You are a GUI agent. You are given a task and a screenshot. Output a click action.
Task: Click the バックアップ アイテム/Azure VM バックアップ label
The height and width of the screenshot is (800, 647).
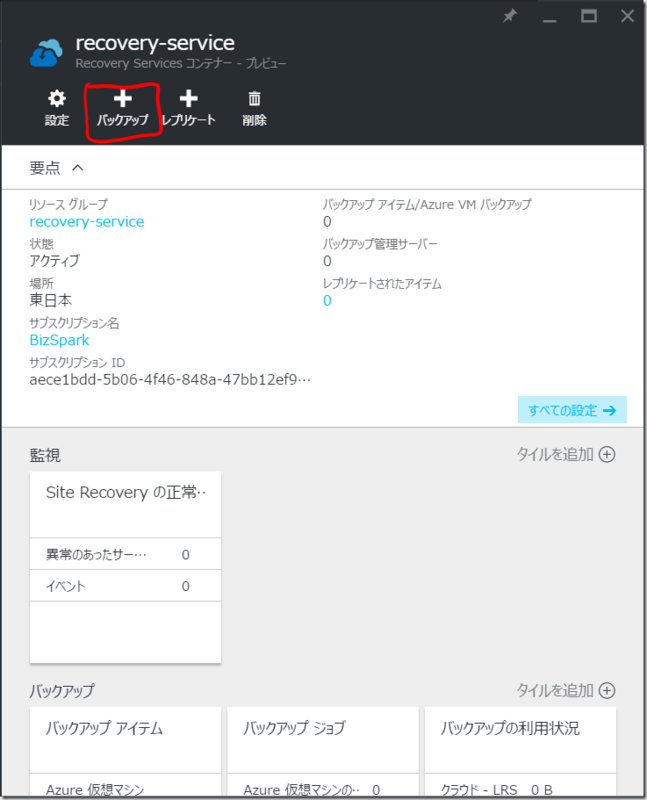[427, 205]
